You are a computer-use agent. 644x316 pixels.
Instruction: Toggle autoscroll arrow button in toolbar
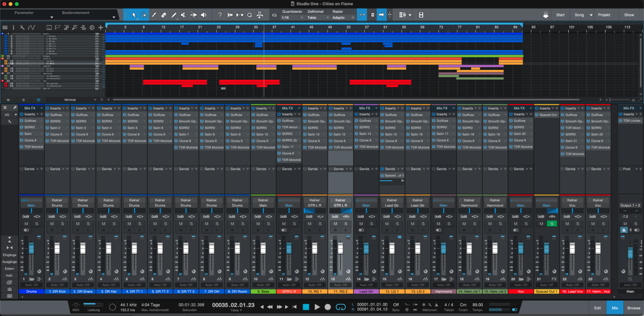point(381,15)
